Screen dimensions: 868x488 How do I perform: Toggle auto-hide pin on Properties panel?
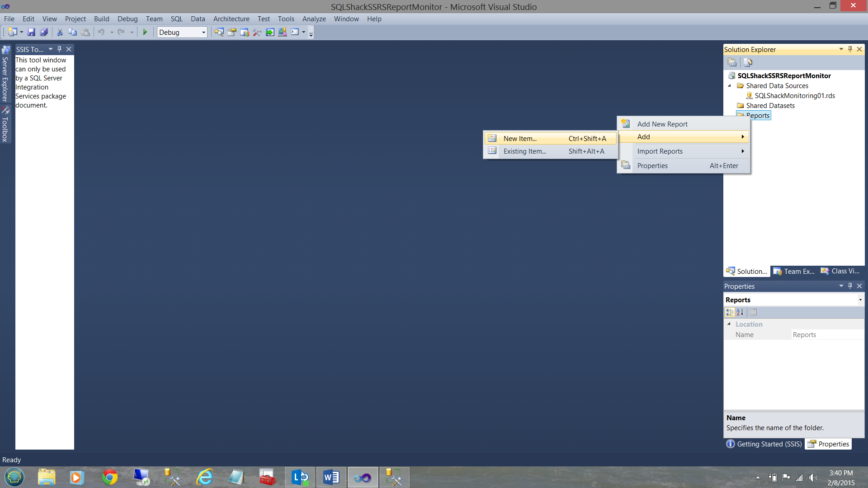pos(850,286)
